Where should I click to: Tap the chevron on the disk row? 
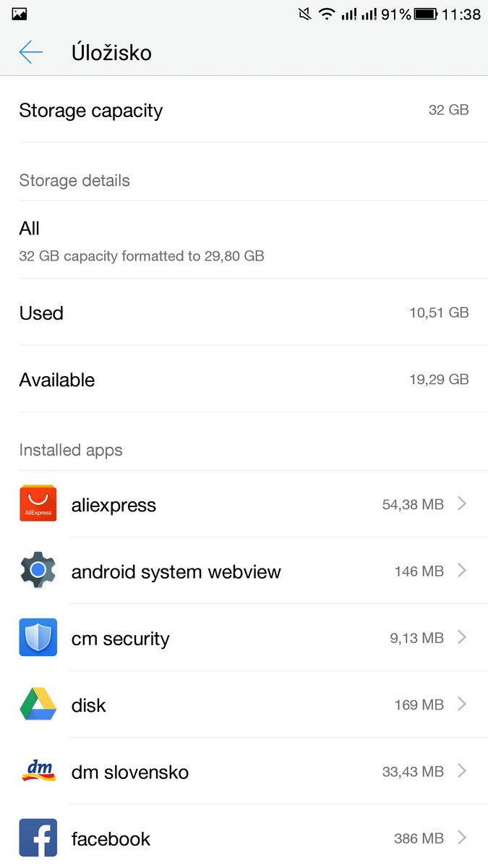pos(462,705)
